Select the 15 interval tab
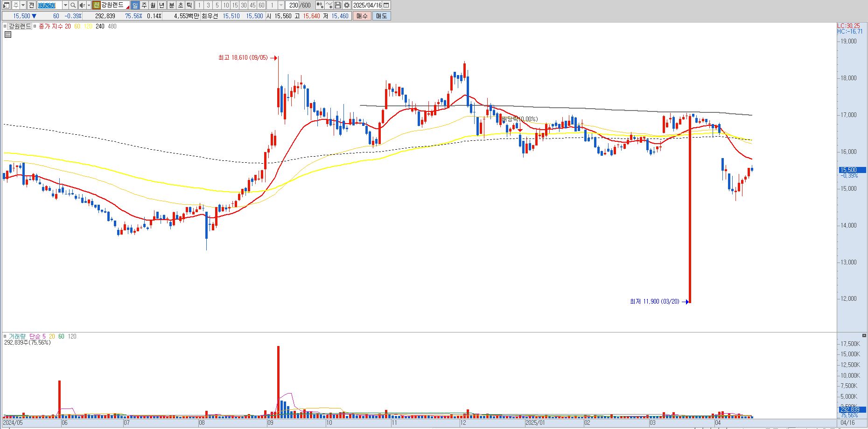The image size is (868, 429). click(x=235, y=5)
